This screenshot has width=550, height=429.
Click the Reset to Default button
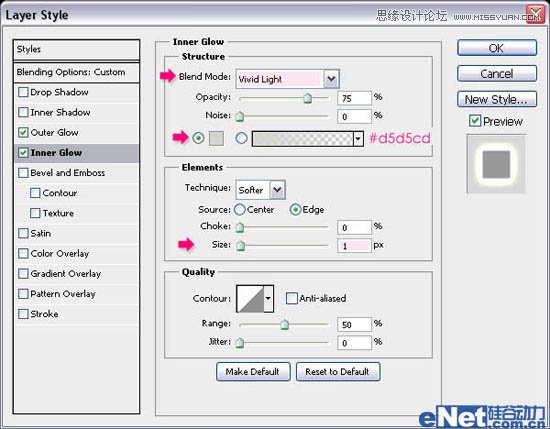click(338, 371)
